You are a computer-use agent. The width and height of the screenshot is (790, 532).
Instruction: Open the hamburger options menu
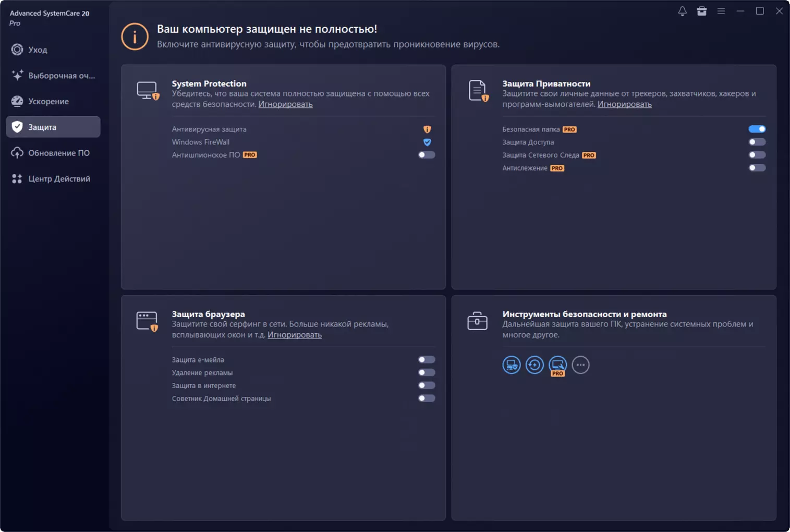pyautogui.click(x=721, y=11)
